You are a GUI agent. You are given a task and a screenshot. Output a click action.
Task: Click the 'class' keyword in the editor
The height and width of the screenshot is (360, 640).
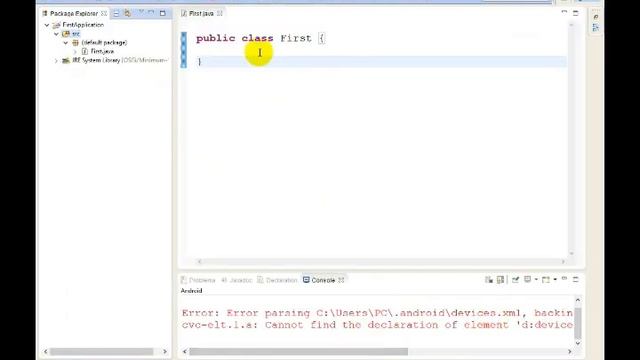[x=257, y=38]
